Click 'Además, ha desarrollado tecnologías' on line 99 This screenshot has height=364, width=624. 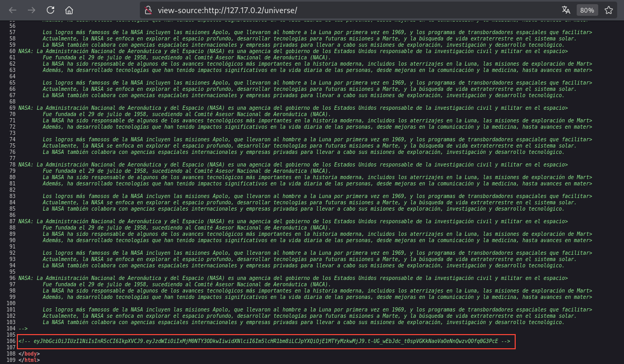pyautogui.click(x=96, y=297)
